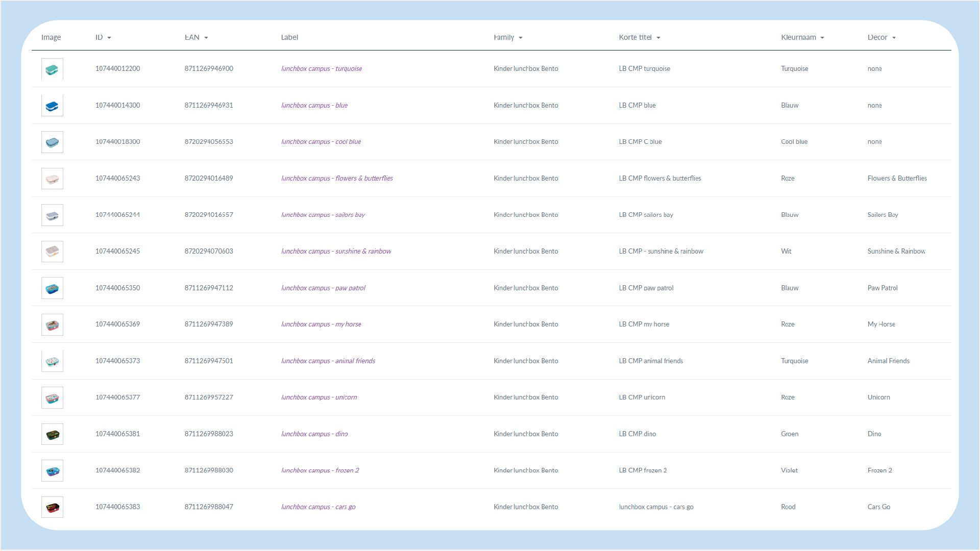
Task: Expand the EAN column sort dropdown
Action: [x=206, y=38]
